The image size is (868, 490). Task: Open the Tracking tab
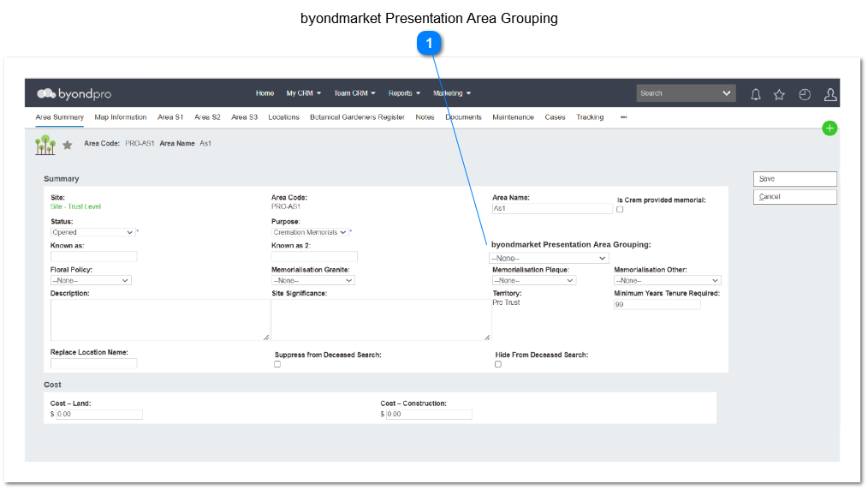(590, 117)
